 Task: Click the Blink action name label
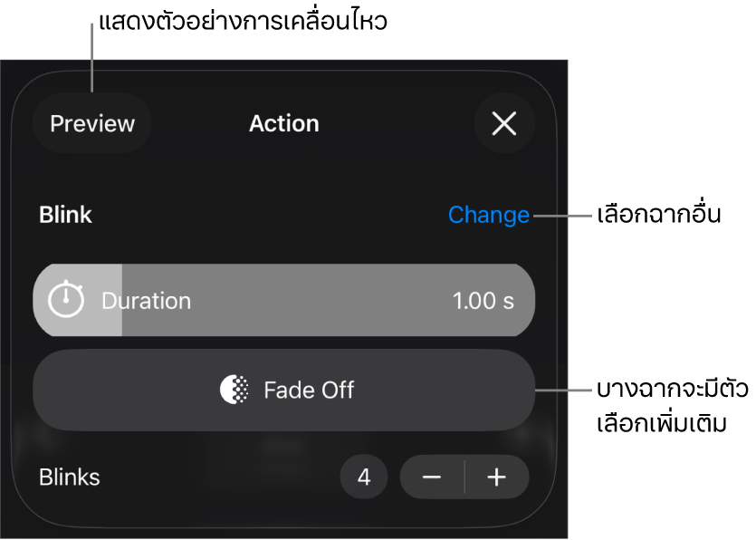click(66, 215)
